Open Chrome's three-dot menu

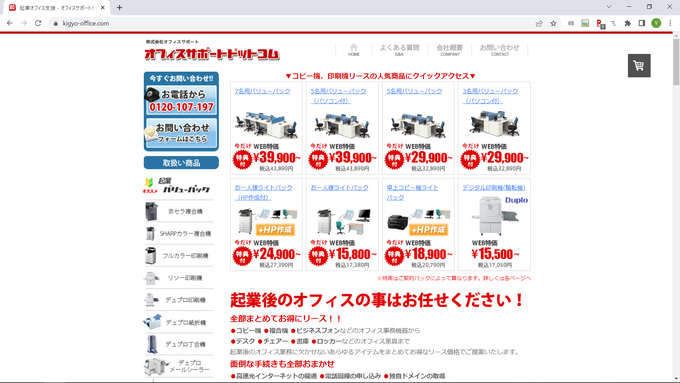[x=670, y=23]
